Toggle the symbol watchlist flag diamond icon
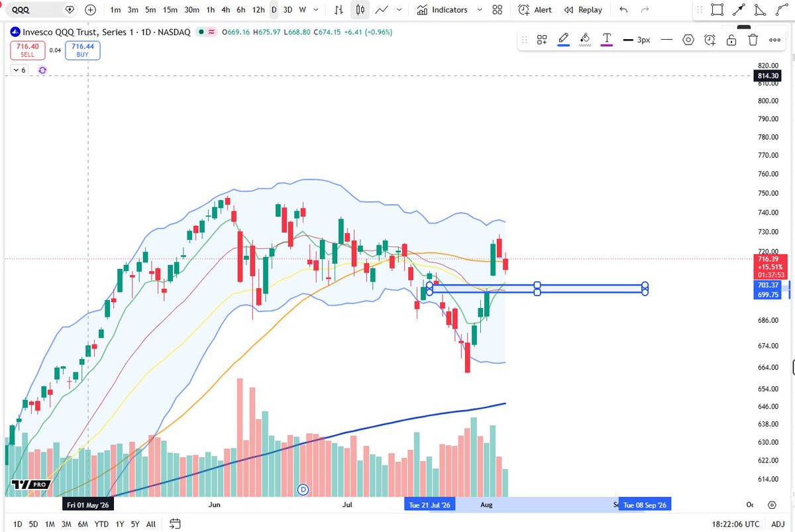The height and width of the screenshot is (532, 795). [70, 10]
